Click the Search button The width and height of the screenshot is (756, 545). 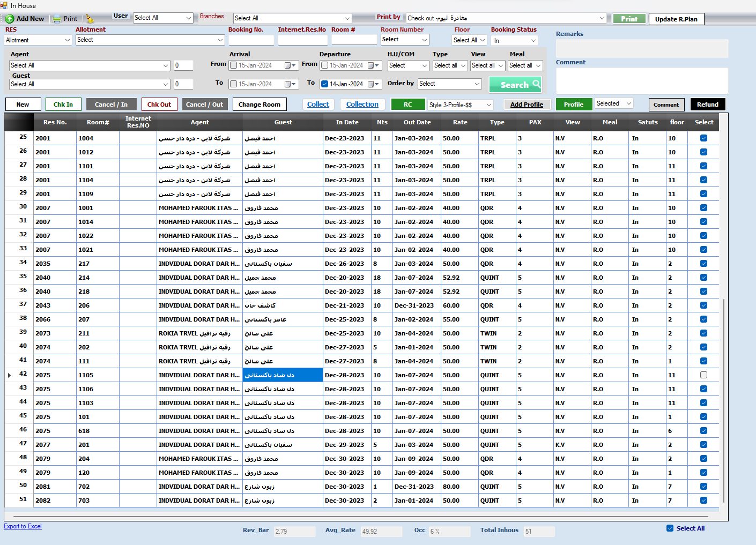(x=515, y=85)
